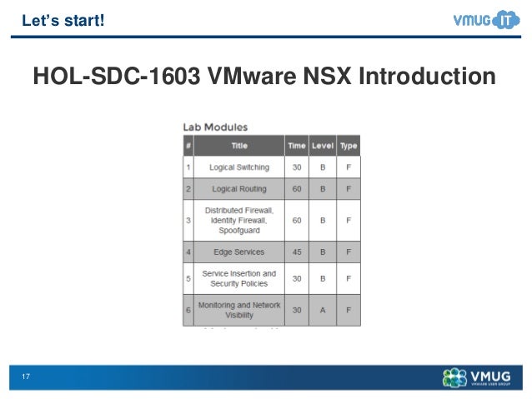This screenshot has height=399, width=532.
Task: Click the Lab Modules table caption
Action: coord(215,127)
